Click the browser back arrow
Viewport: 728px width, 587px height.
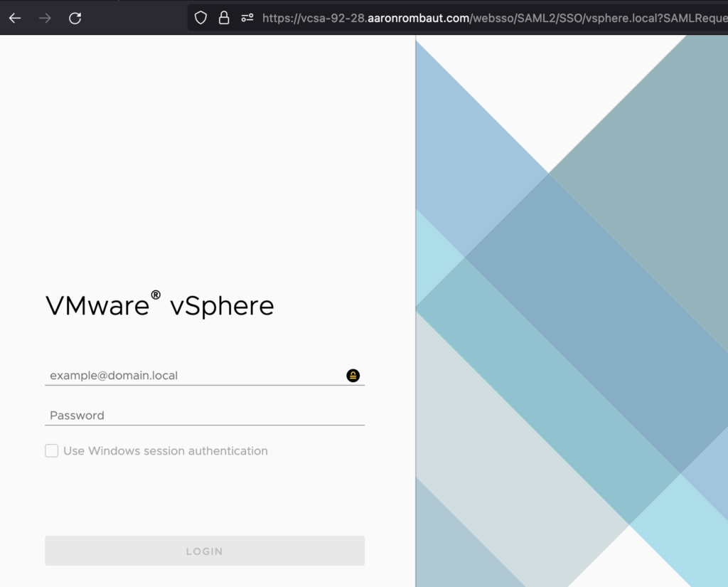(x=15, y=18)
